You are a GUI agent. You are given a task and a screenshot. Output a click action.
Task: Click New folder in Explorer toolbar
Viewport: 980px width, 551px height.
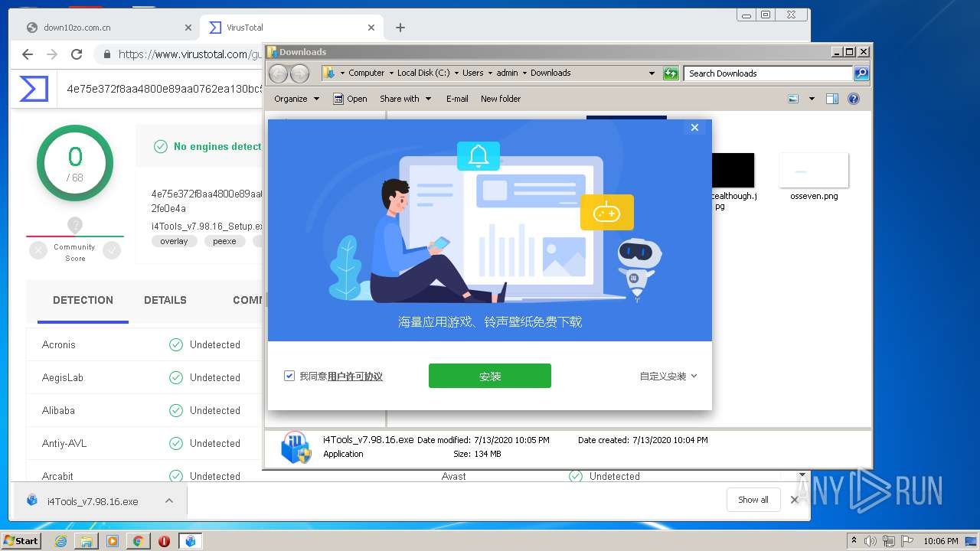pyautogui.click(x=501, y=99)
